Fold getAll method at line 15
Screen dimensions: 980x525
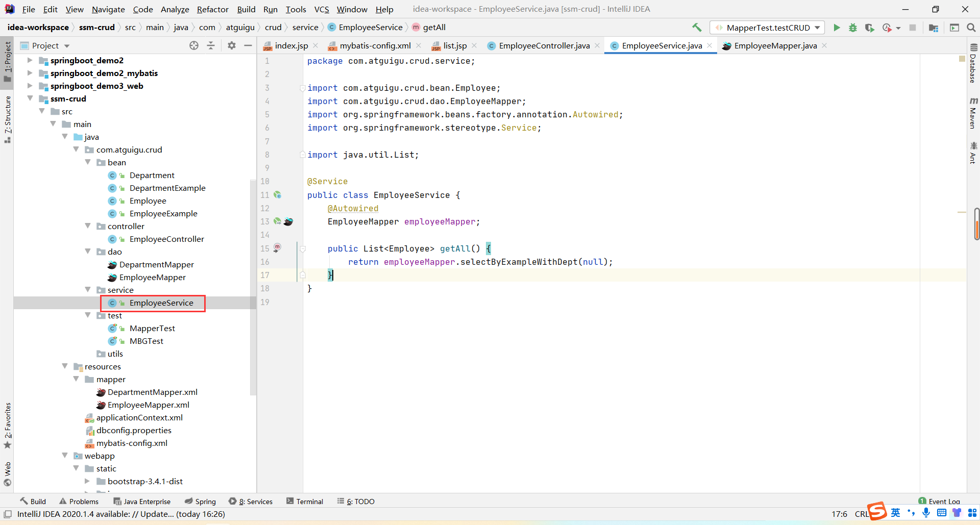pyautogui.click(x=303, y=249)
